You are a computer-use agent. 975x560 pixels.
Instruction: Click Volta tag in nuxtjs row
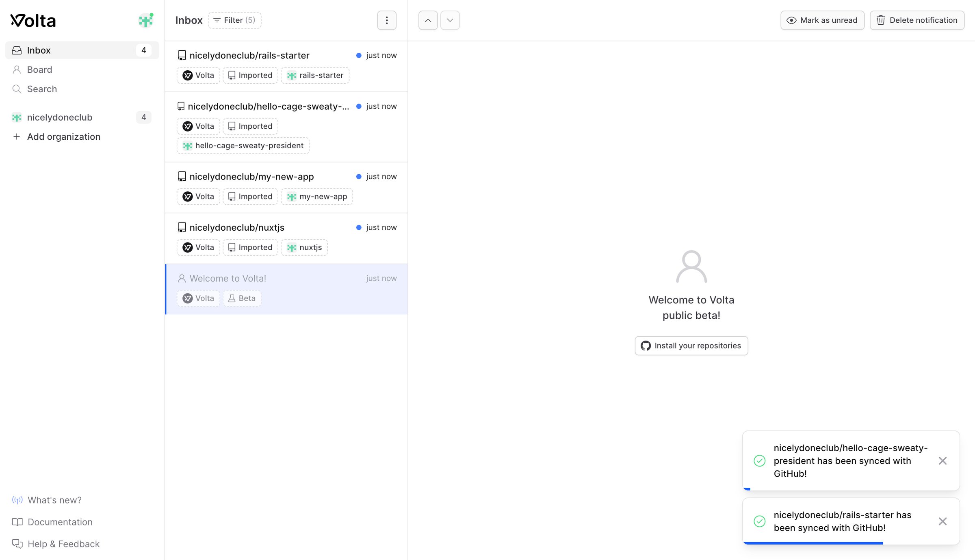point(198,247)
